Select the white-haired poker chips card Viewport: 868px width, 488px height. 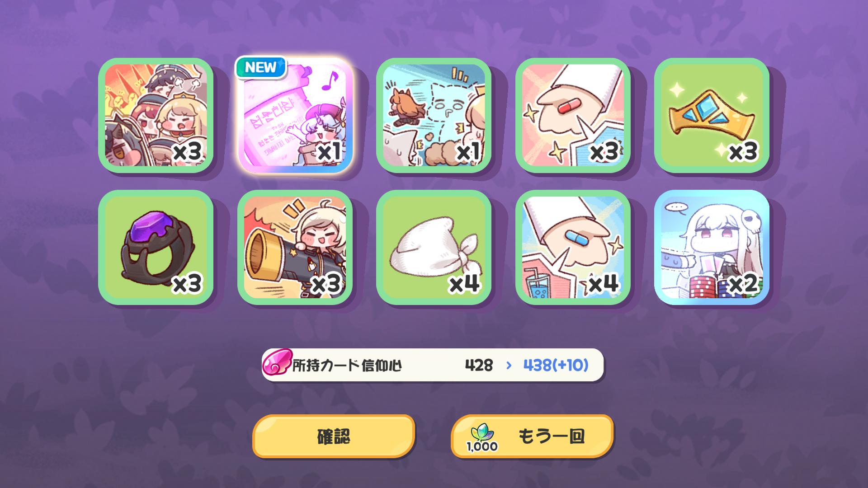(x=712, y=247)
